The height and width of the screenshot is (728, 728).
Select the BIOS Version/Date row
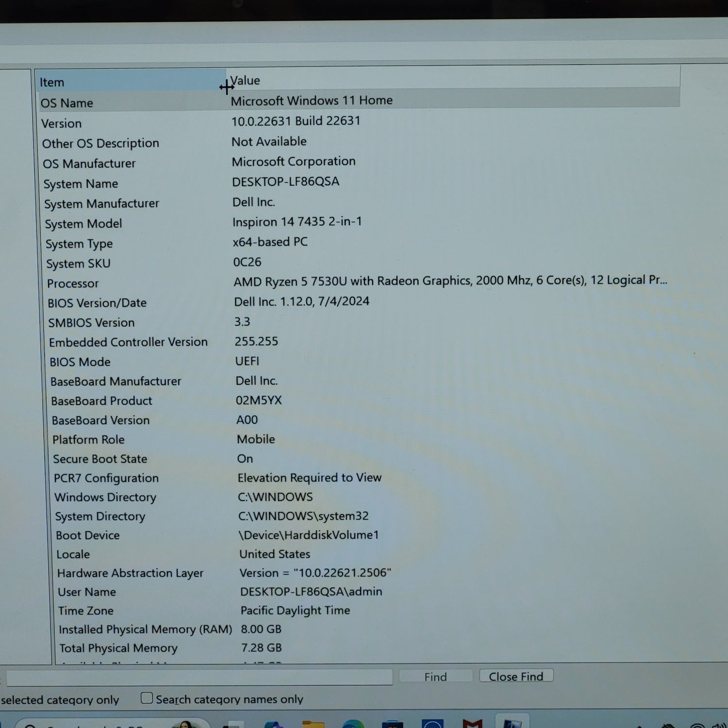363,302
